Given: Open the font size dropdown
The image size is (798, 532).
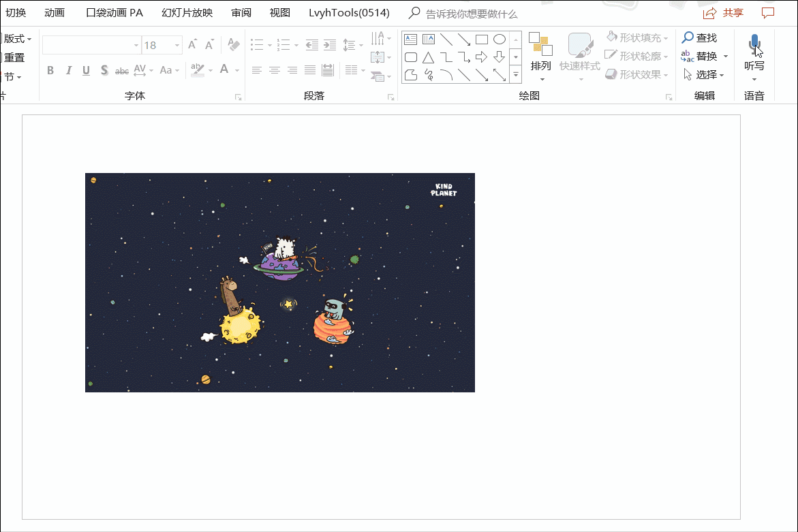Looking at the screenshot, I should (177, 46).
